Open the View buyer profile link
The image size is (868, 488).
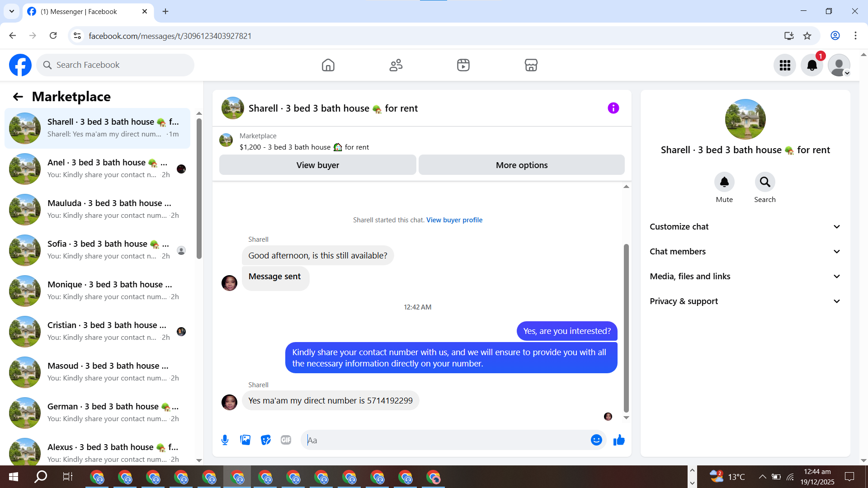[x=454, y=220]
